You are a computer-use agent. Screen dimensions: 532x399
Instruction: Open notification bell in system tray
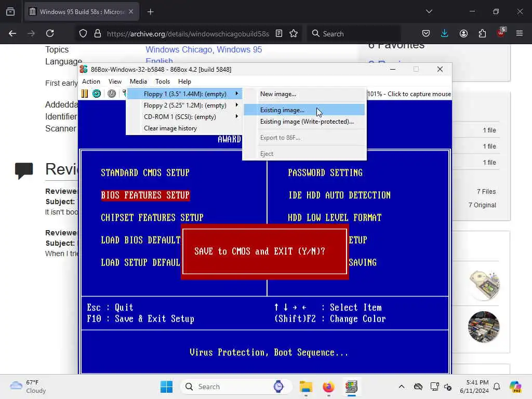[x=497, y=387]
